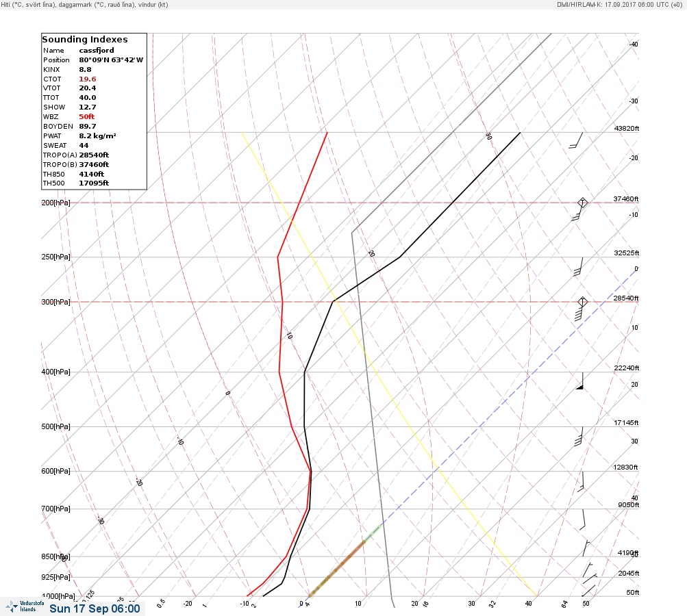
Task: Select the wind barb at 700 hPa level
Action: [x=582, y=519]
